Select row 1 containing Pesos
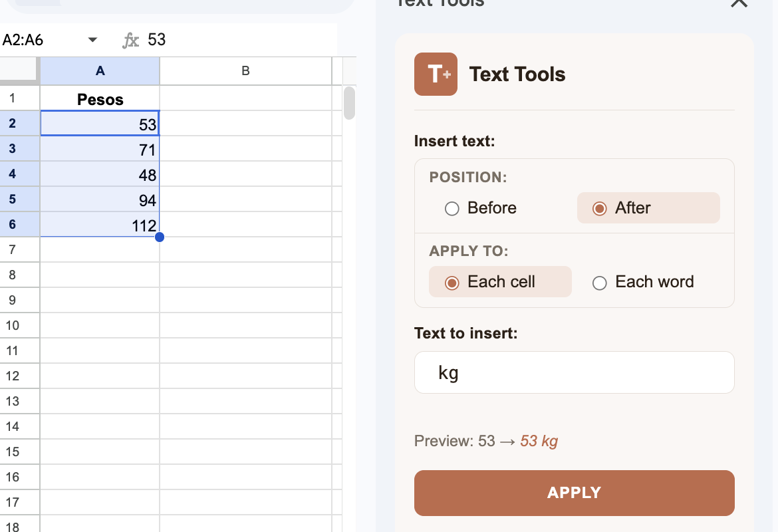This screenshot has height=532, width=778. tap(20, 98)
